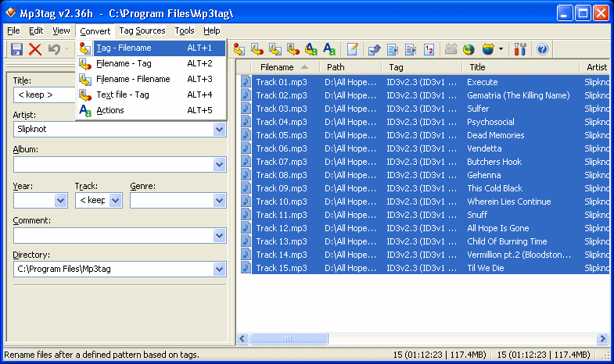Click the web tag source globe icon

pyautogui.click(x=469, y=49)
